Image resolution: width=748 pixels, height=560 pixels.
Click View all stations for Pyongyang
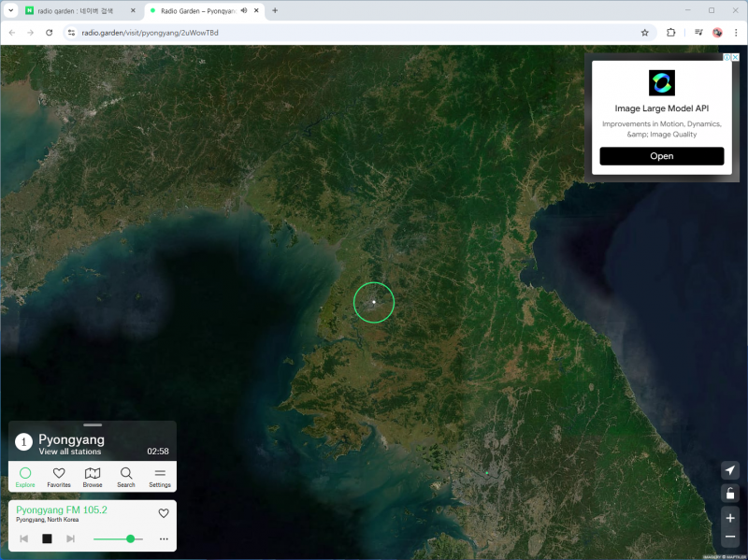tap(70, 452)
